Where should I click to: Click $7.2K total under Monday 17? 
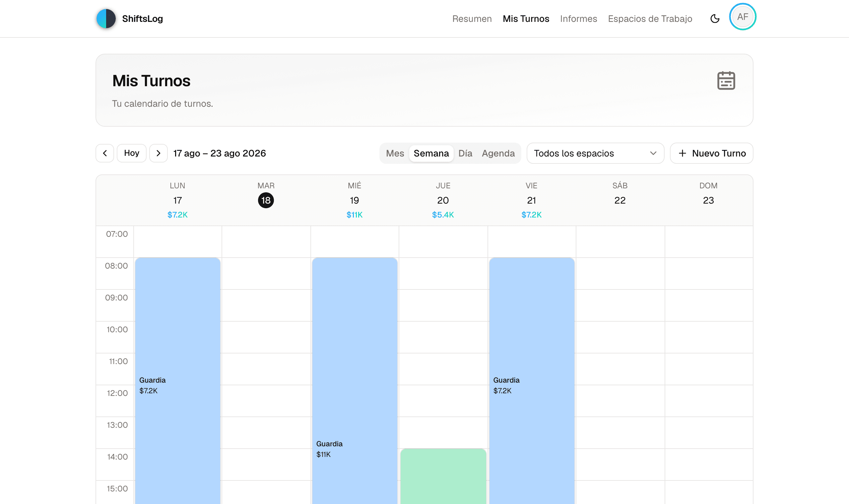(177, 215)
